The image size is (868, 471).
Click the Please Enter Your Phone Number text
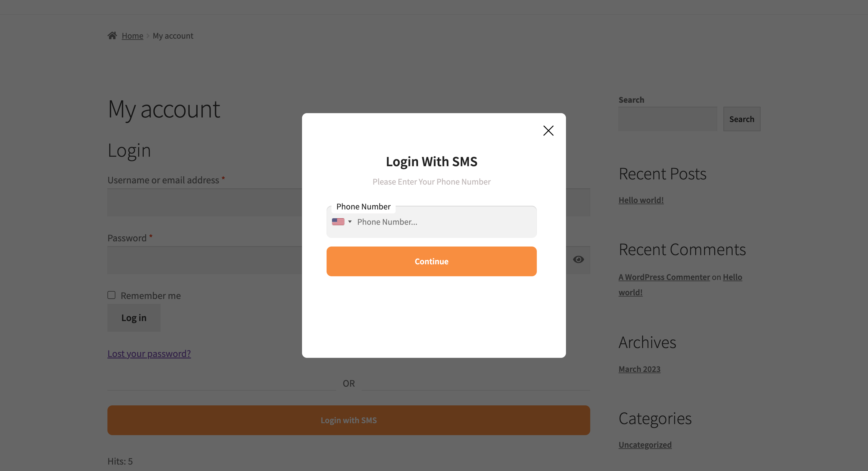(x=431, y=182)
